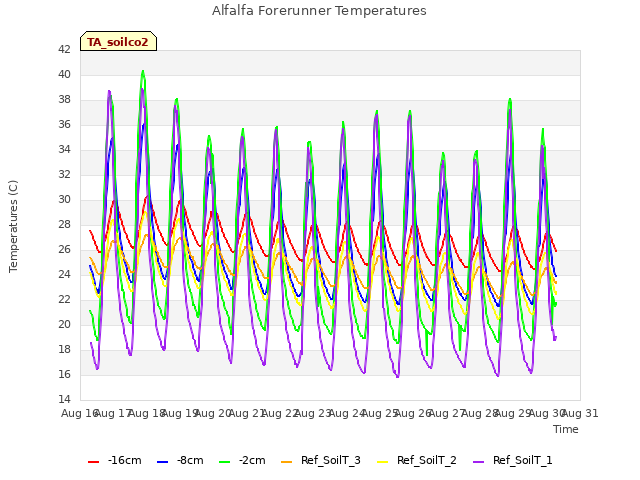Click the yellow Ref_SoilT_2 legend marker

pyautogui.click(x=382, y=462)
